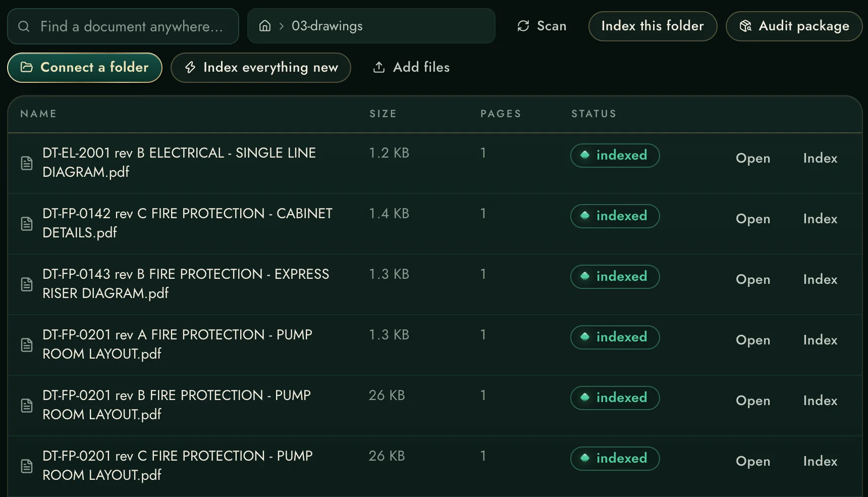Open DT-FP-0201 rev B pump room layout
Viewport: 868px width, 497px height.
coord(753,401)
